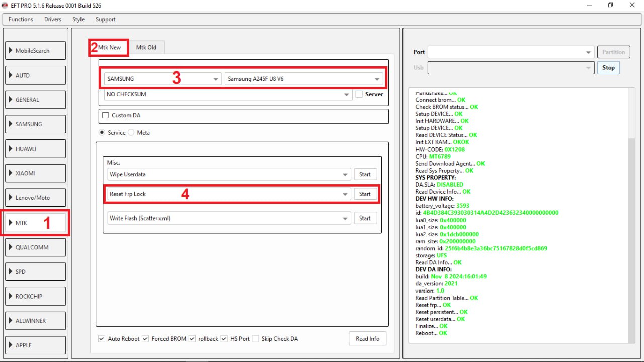
Task: Enable the Server checkbox
Action: tap(359, 94)
